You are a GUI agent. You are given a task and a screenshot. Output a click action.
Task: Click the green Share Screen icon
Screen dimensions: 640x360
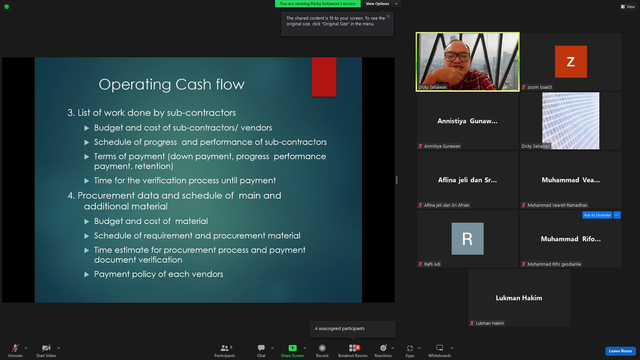point(292,348)
